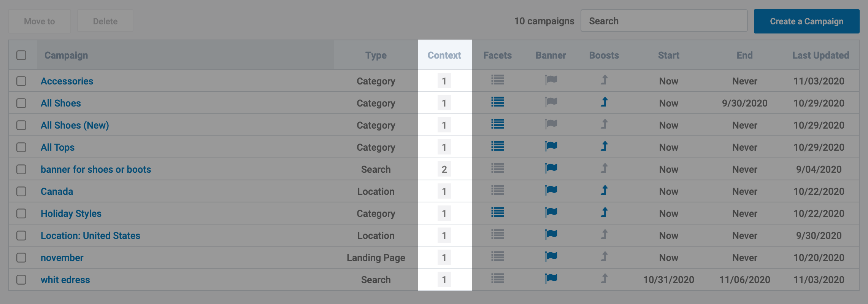868x304 pixels.
Task: Check the Accessories campaign checkbox
Action: [x=21, y=81]
